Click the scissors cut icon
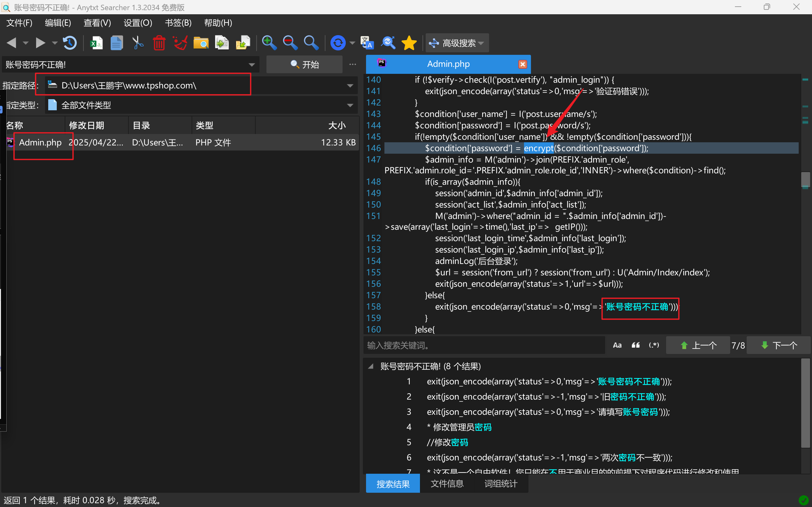Viewport: 812px width, 507px height. click(138, 43)
